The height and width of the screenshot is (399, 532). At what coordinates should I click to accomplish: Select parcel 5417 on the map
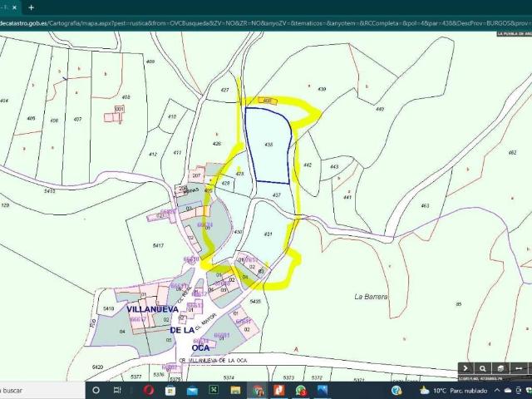[x=158, y=246]
